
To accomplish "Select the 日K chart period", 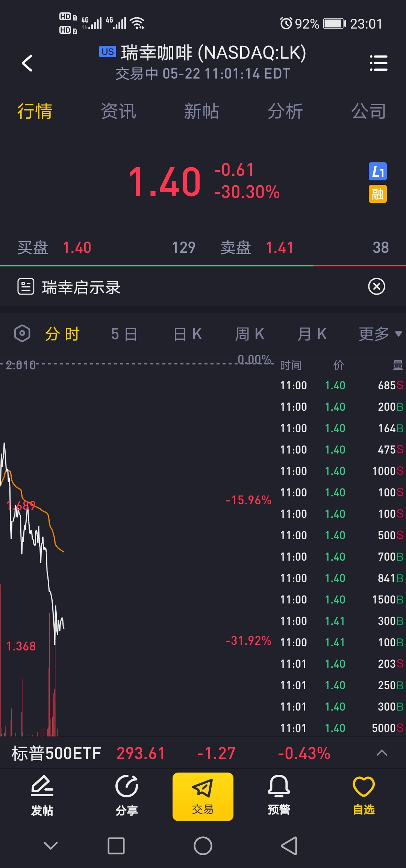I will (x=188, y=334).
